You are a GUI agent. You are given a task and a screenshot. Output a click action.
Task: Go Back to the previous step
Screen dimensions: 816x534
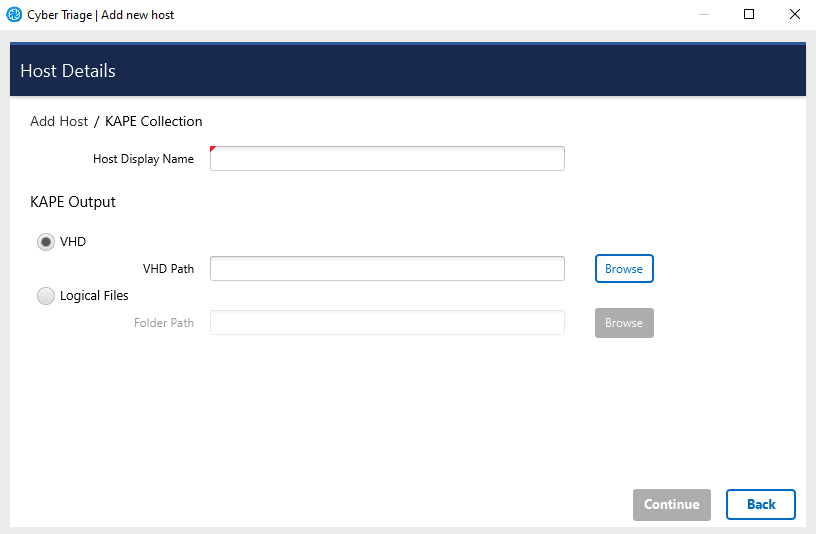click(760, 504)
